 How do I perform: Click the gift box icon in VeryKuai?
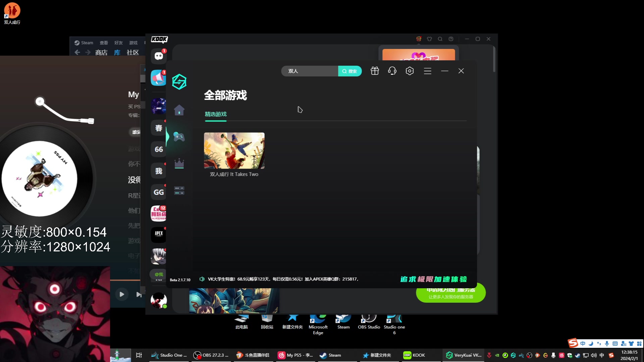click(x=375, y=71)
